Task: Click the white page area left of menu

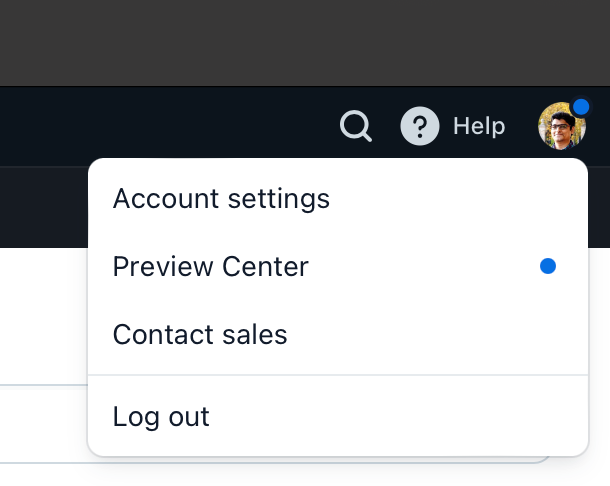Action: point(40,310)
